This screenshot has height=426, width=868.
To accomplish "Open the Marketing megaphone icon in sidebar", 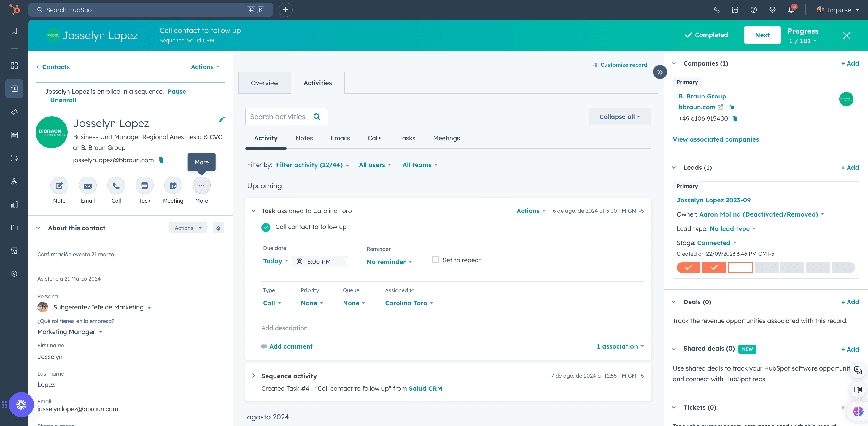I will coord(14,112).
